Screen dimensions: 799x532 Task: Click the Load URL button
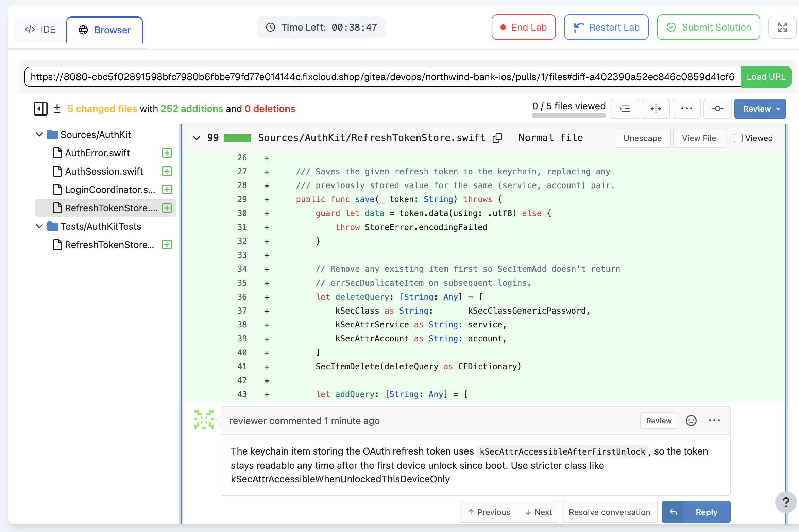(766, 77)
